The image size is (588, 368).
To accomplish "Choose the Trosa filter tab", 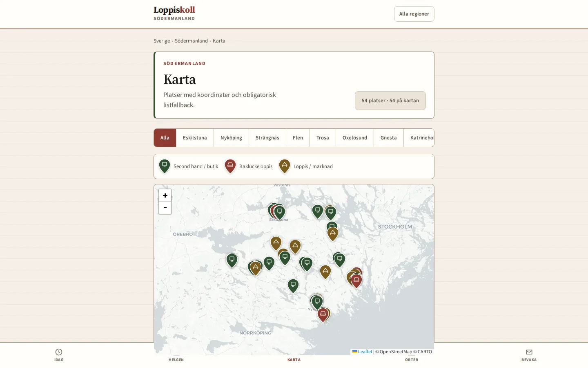I will [323, 138].
